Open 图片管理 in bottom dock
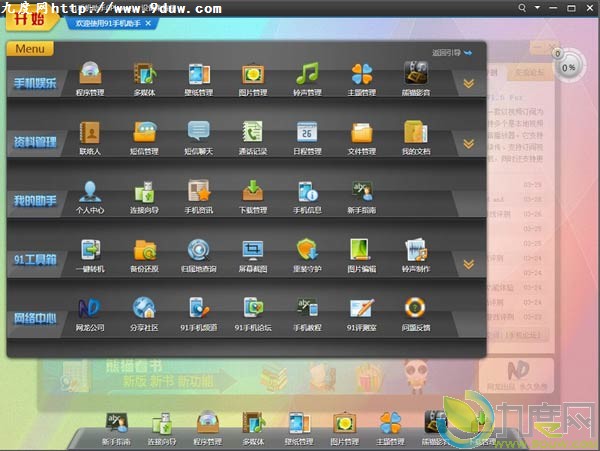This screenshot has width=600, height=451. [x=344, y=429]
